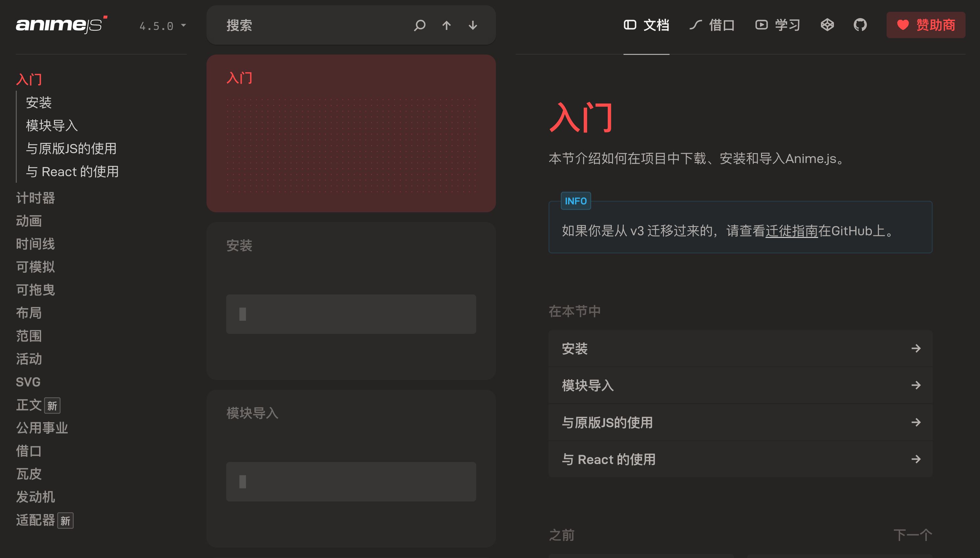Open 适配器 in the sidebar

coord(35,520)
